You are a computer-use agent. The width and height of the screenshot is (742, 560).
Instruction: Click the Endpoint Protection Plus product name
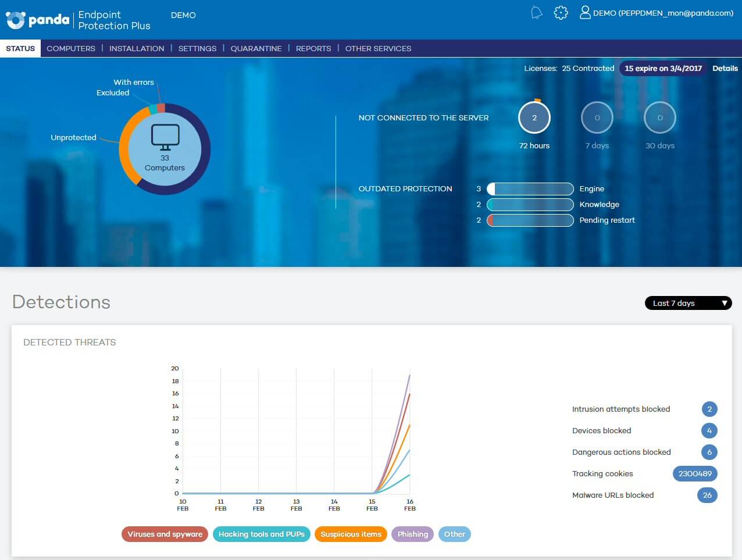click(x=114, y=20)
